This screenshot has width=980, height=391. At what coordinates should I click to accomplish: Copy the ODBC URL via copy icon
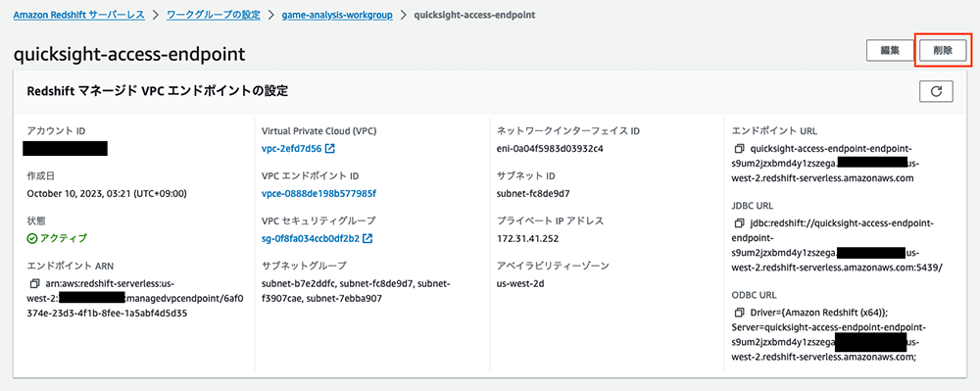point(739,313)
